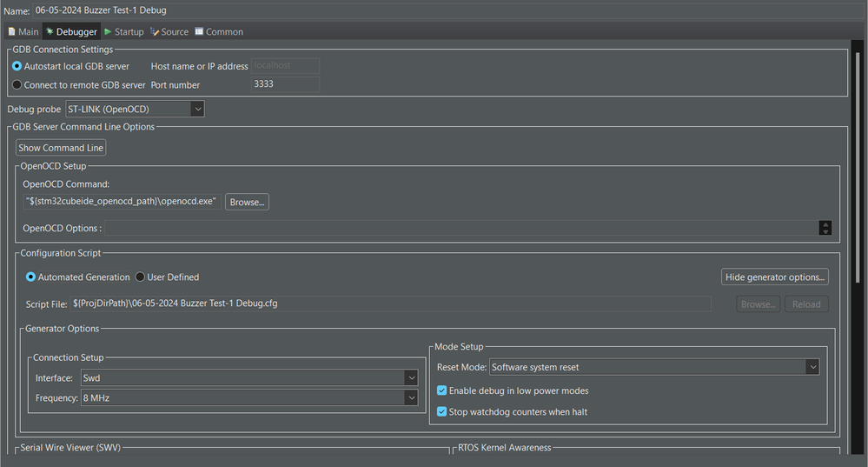The width and height of the screenshot is (868, 467).
Task: Switch to the Common tab
Action: click(219, 32)
